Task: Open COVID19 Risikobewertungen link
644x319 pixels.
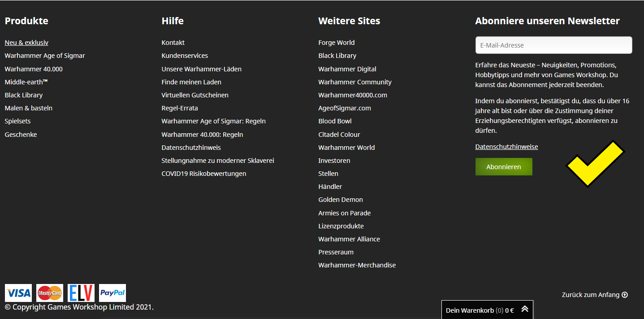Action: click(204, 174)
